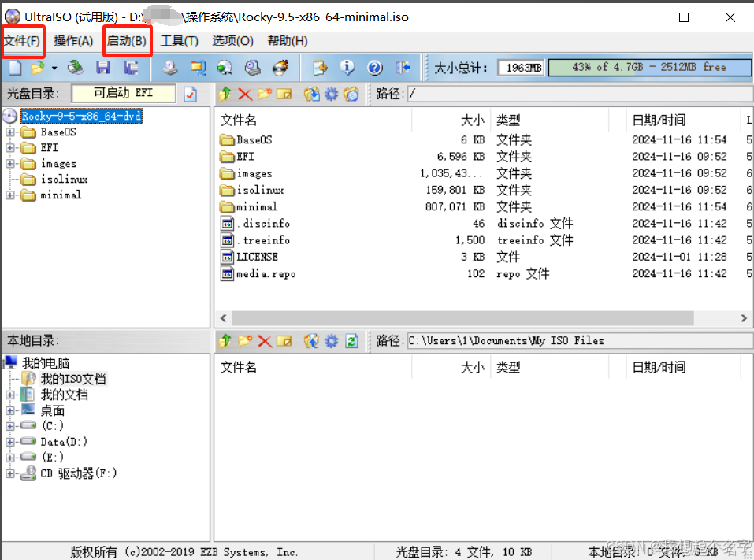Create new folder in local pane toolbar

tap(245, 341)
